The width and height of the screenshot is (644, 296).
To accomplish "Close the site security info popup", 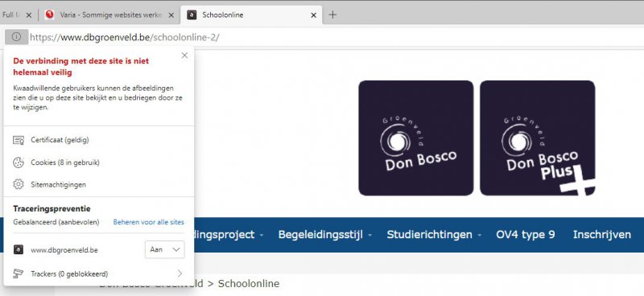I will 184,55.
